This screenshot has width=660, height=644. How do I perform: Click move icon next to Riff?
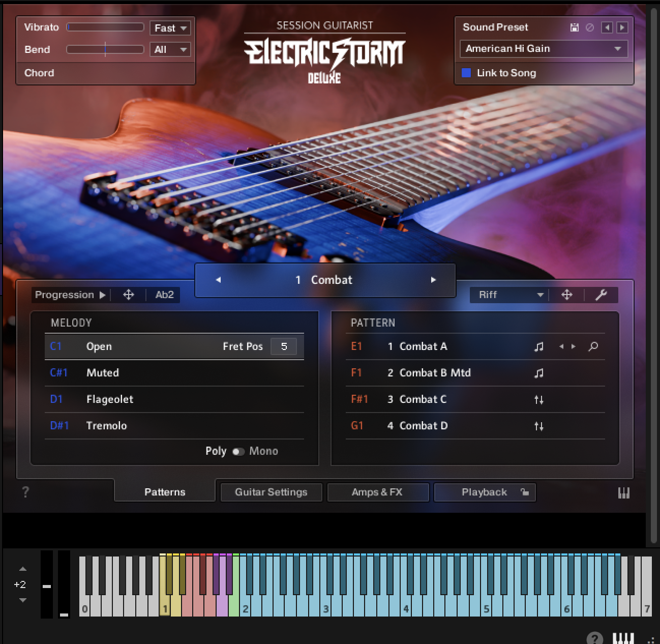coord(567,295)
